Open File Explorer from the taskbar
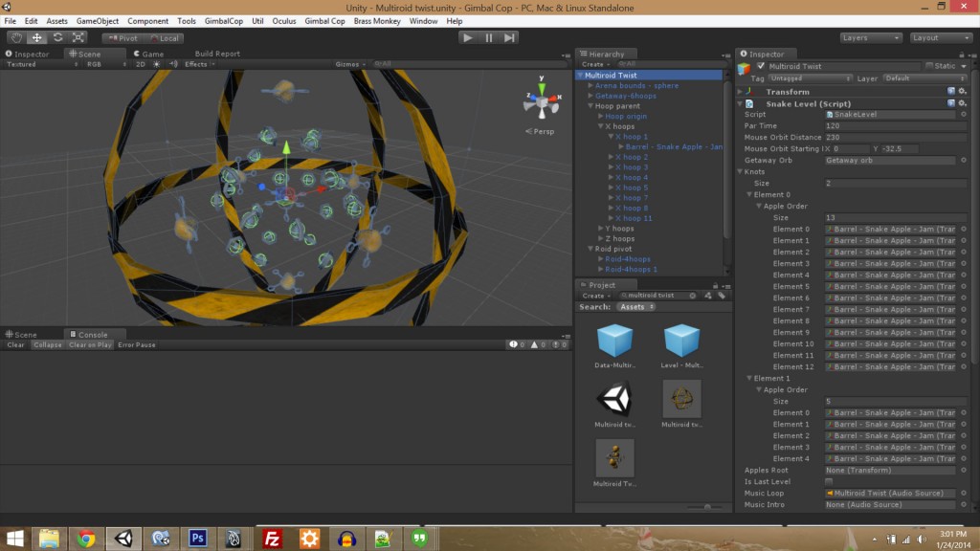 (49, 538)
